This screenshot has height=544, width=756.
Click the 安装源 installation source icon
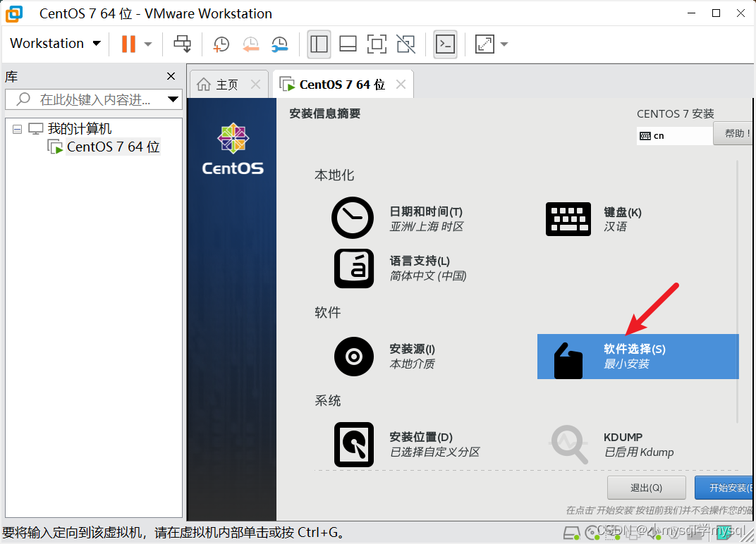click(353, 357)
